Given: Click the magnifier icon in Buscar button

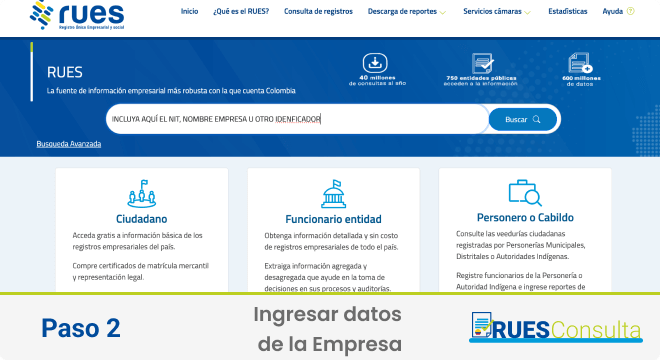Looking at the screenshot, I should pos(536,120).
